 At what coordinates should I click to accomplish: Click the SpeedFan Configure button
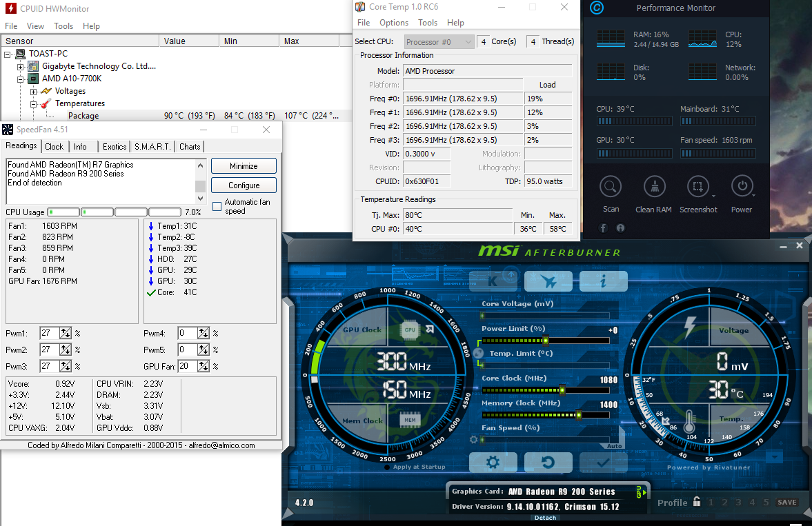[244, 185]
